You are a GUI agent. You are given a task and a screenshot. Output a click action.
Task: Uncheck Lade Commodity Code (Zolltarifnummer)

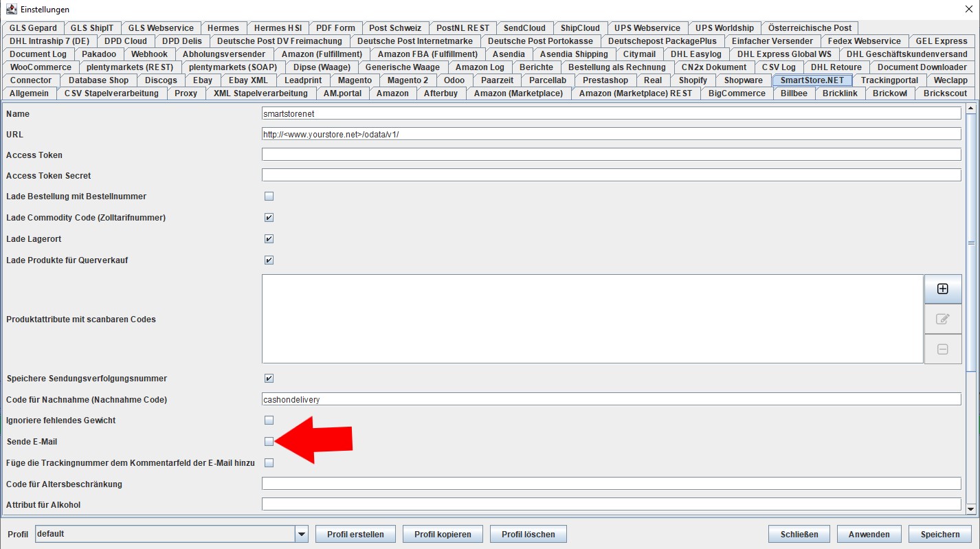pyautogui.click(x=269, y=218)
